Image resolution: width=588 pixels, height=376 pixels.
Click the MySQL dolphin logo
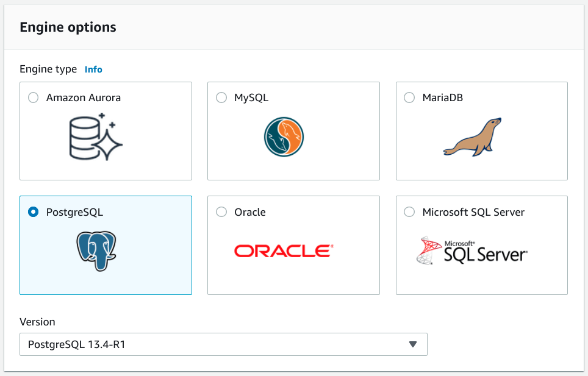(x=284, y=137)
